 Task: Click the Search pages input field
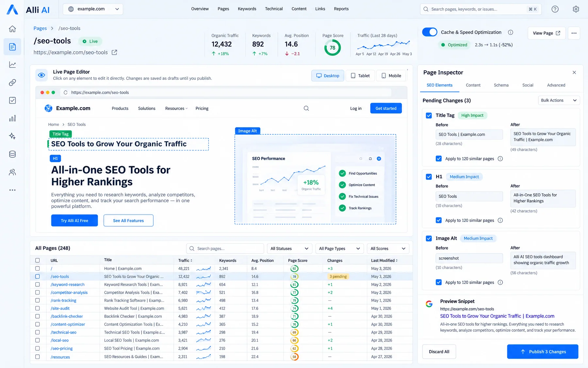(225, 249)
